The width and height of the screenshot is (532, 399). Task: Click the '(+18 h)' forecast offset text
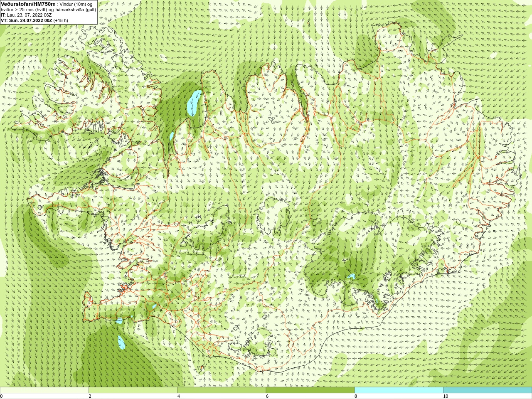click(x=61, y=20)
